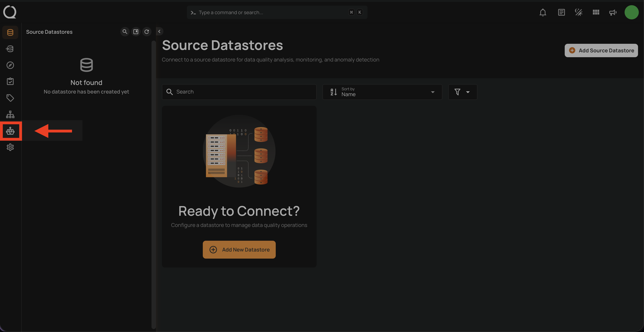Open the Enrichment Datastores sidebar icon
This screenshot has height=332, width=644.
click(x=10, y=49)
